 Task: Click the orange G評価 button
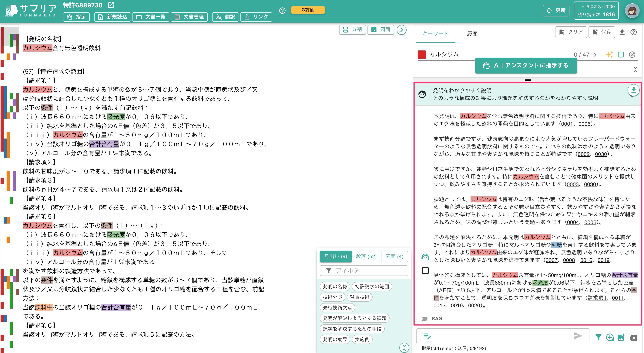point(308,10)
